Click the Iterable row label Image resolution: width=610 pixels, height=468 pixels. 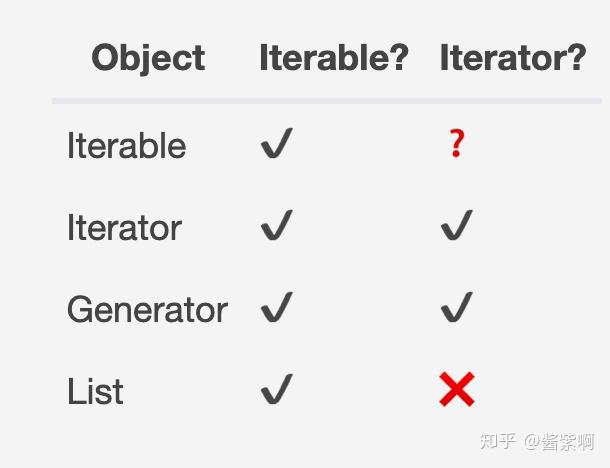[x=126, y=145]
